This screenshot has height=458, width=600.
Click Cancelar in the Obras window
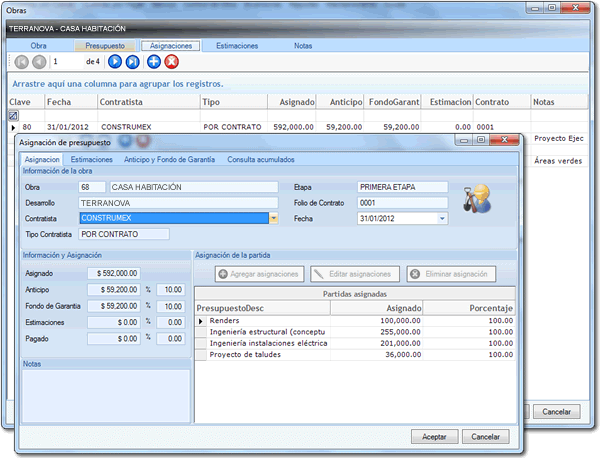tap(557, 412)
